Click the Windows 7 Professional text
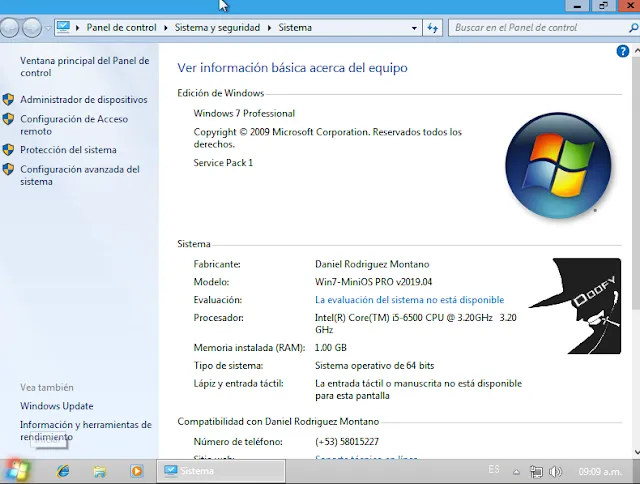This screenshot has width=640, height=484. point(244,113)
